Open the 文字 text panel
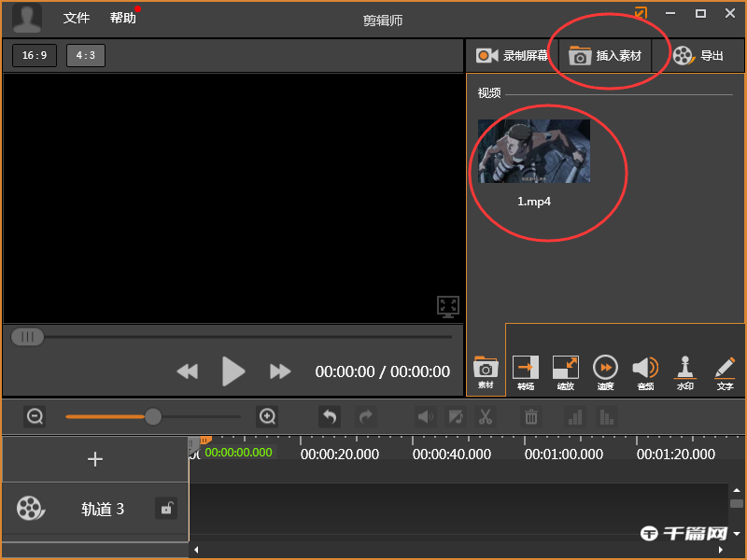The width and height of the screenshot is (747, 560). click(725, 371)
